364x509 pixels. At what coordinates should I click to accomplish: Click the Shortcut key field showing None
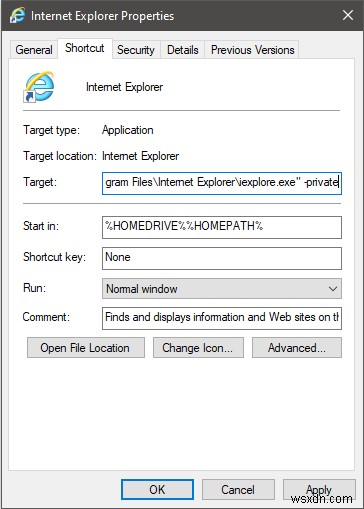pyautogui.click(x=222, y=258)
